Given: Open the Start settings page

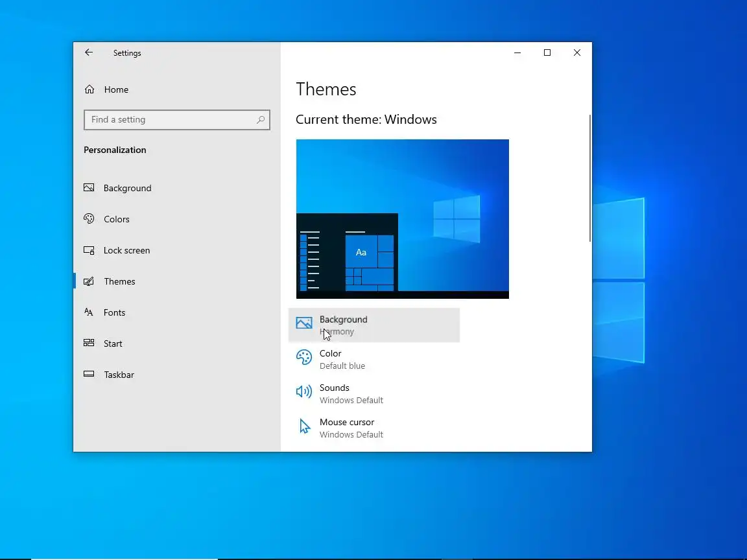Looking at the screenshot, I should pos(177,344).
